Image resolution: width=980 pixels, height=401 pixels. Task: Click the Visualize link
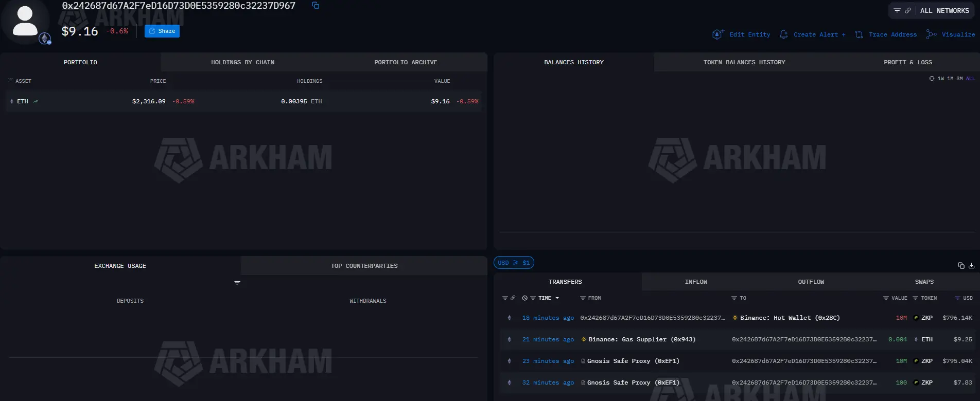958,34
